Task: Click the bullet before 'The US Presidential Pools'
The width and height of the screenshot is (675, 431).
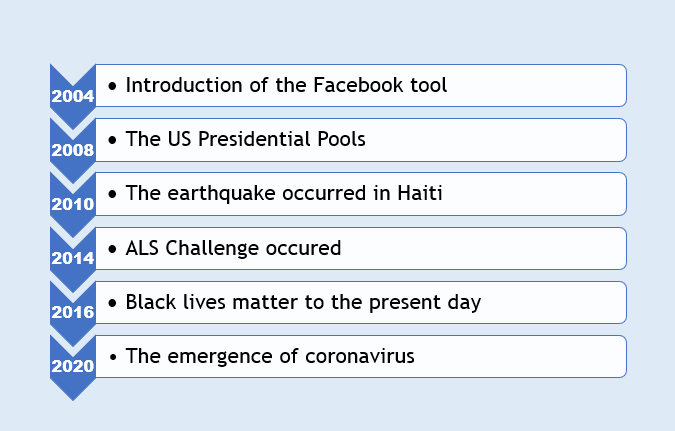Action: click(x=112, y=140)
